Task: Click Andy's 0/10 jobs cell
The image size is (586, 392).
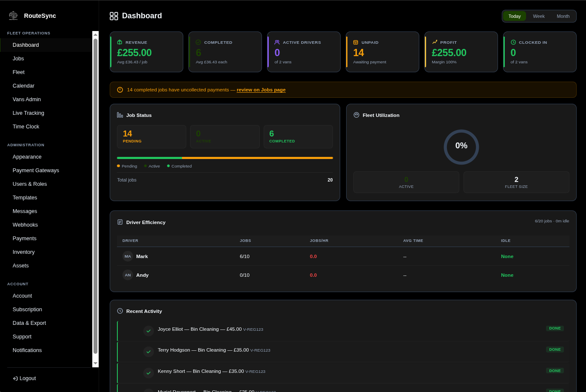Action: point(245,275)
